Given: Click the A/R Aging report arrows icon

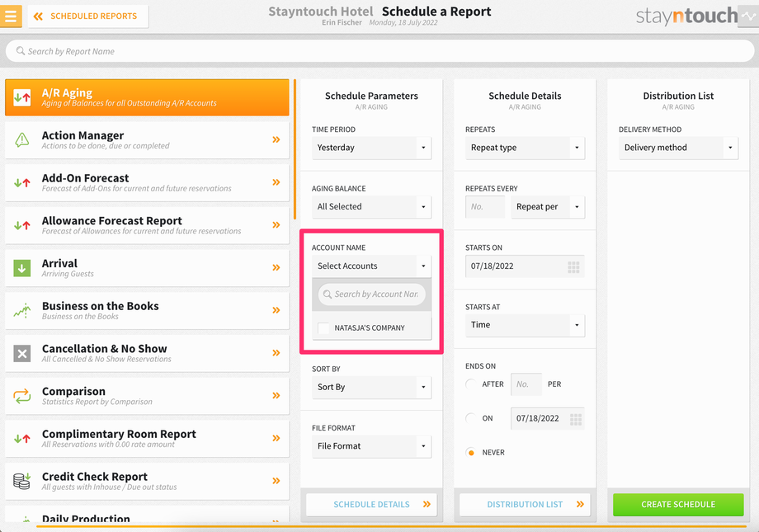Looking at the screenshot, I should point(21,97).
